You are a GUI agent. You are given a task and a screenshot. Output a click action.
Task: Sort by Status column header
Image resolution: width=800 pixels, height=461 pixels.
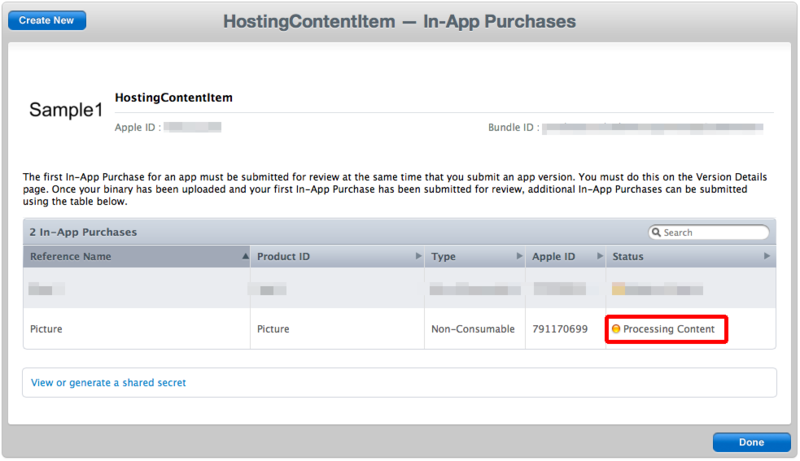[691, 257]
